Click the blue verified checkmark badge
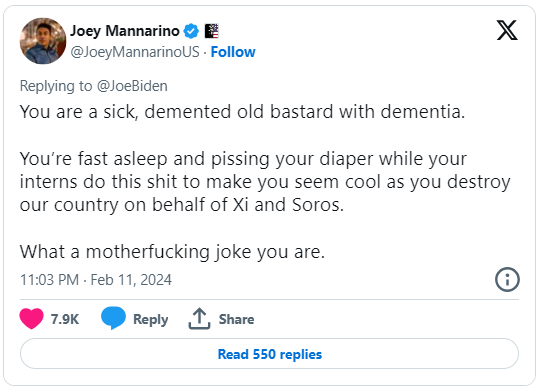 (x=191, y=31)
